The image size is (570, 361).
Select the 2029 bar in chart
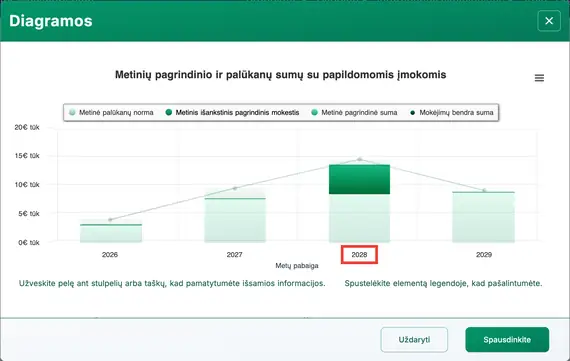[483, 217]
